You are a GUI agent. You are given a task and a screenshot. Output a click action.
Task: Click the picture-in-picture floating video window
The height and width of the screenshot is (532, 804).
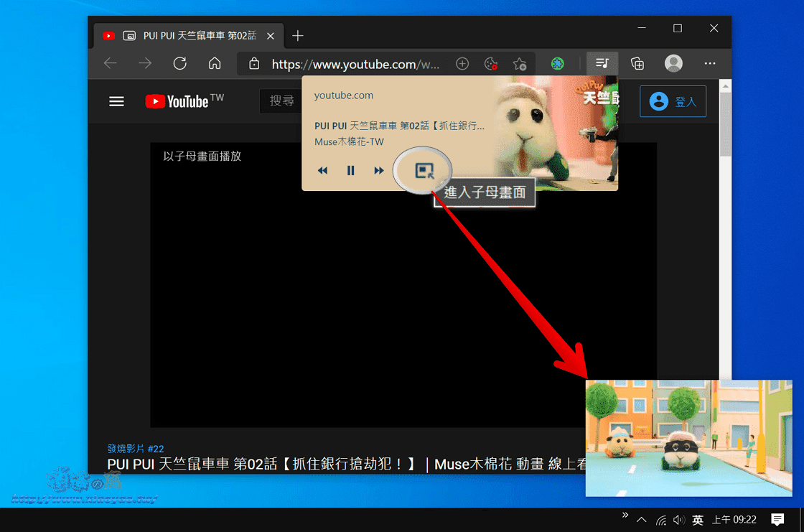(688, 438)
